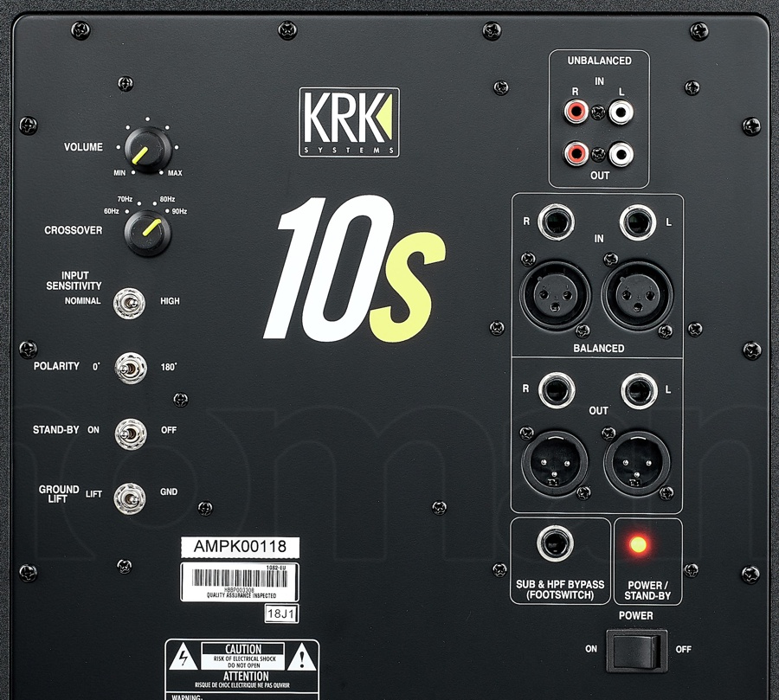Click the HIGH sensitivity label

(x=170, y=301)
